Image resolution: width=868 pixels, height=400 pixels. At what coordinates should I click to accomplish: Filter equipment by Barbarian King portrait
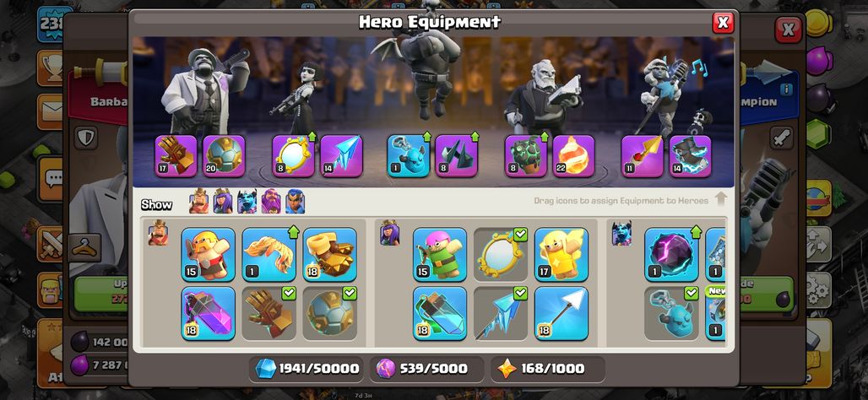pyautogui.click(x=198, y=202)
